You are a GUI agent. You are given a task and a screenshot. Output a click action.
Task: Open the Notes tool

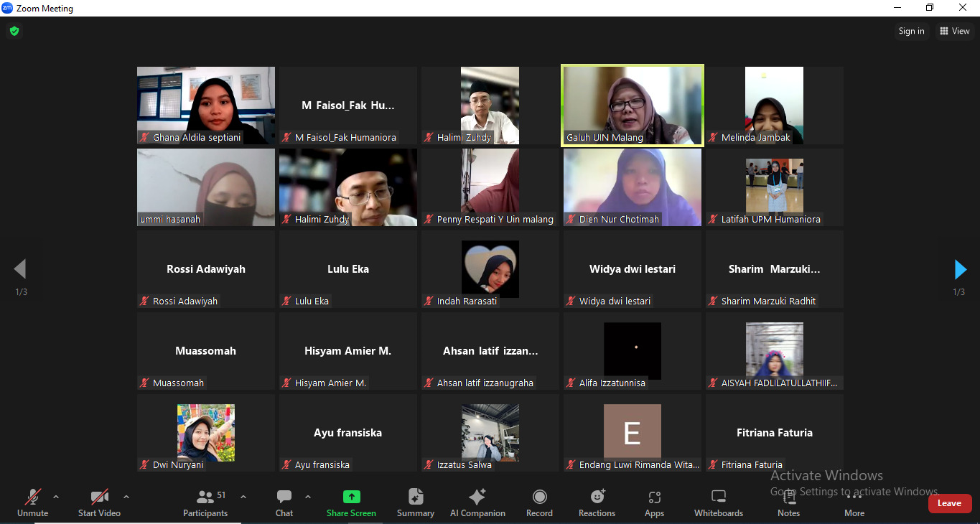pos(788,497)
